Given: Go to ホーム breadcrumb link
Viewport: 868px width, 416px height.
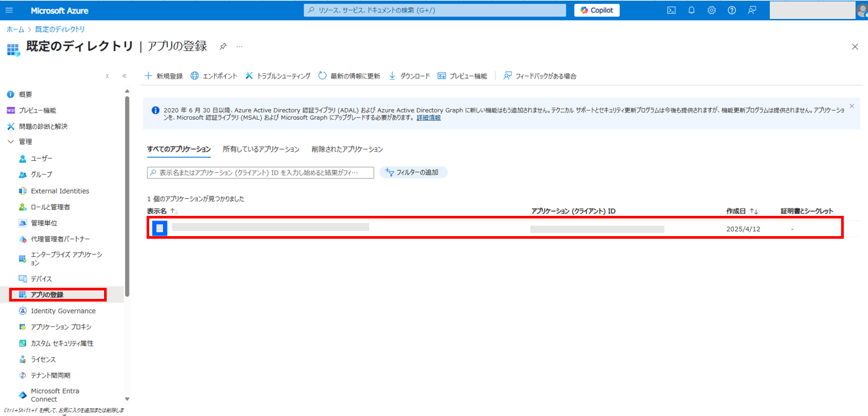Looking at the screenshot, I should point(15,29).
